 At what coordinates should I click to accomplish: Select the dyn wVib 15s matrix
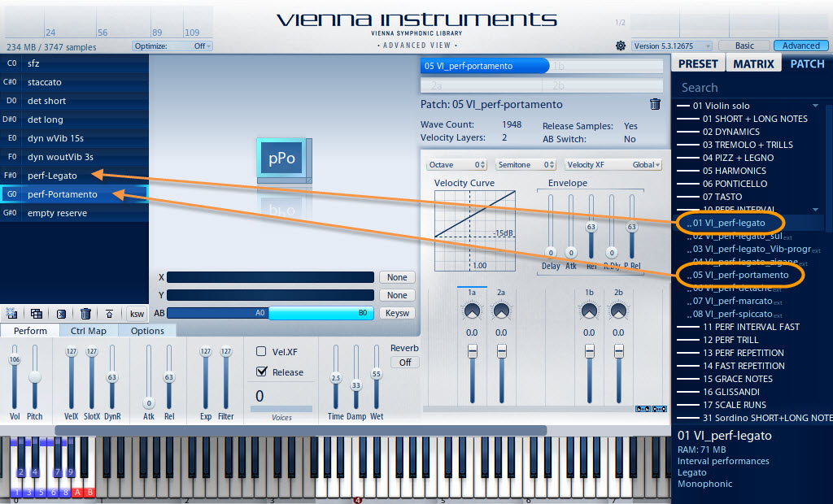74,138
